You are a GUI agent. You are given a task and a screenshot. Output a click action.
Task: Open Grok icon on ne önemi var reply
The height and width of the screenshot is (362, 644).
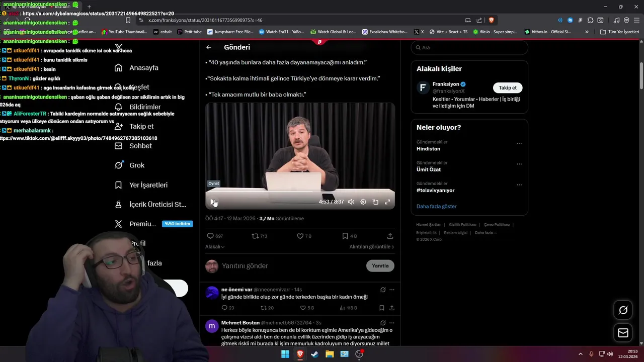pyautogui.click(x=383, y=290)
